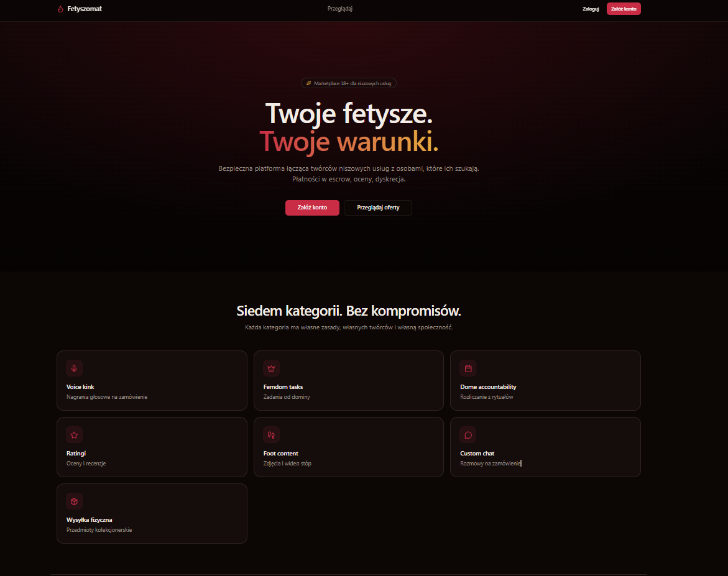The width and height of the screenshot is (728, 576).
Task: Open the Dome accountability category title
Action: [x=488, y=386]
